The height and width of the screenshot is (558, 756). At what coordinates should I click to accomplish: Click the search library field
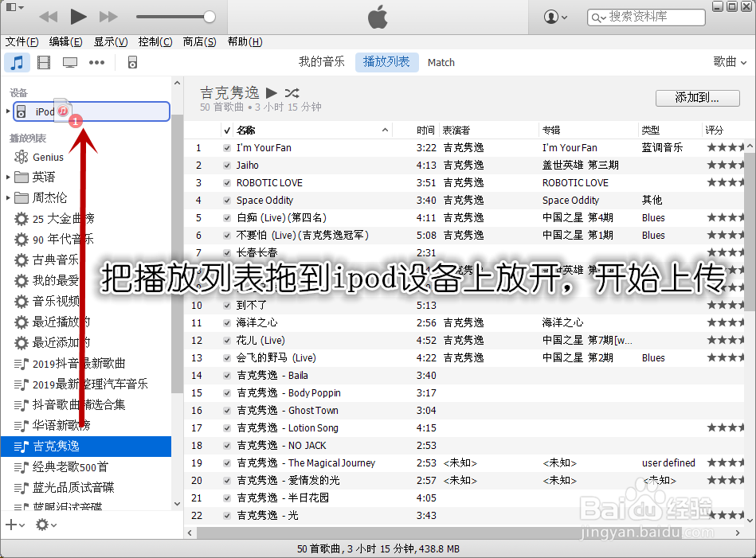coord(646,18)
